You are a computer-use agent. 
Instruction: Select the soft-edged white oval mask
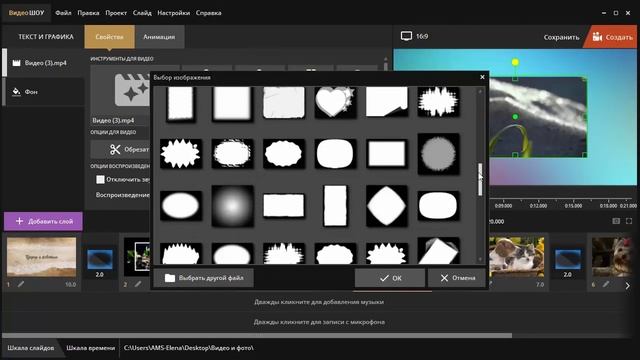point(181,206)
